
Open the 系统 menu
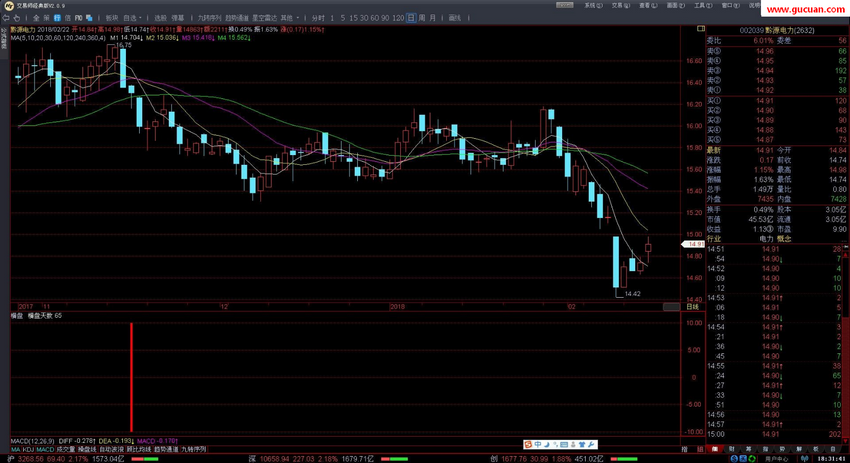pos(593,5)
